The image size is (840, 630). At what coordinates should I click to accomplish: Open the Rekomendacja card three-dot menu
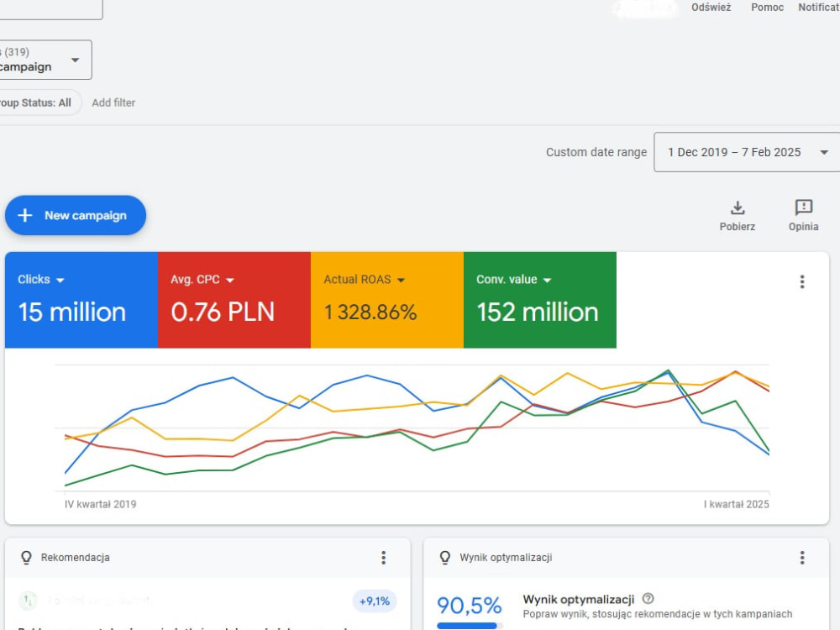coord(384,558)
